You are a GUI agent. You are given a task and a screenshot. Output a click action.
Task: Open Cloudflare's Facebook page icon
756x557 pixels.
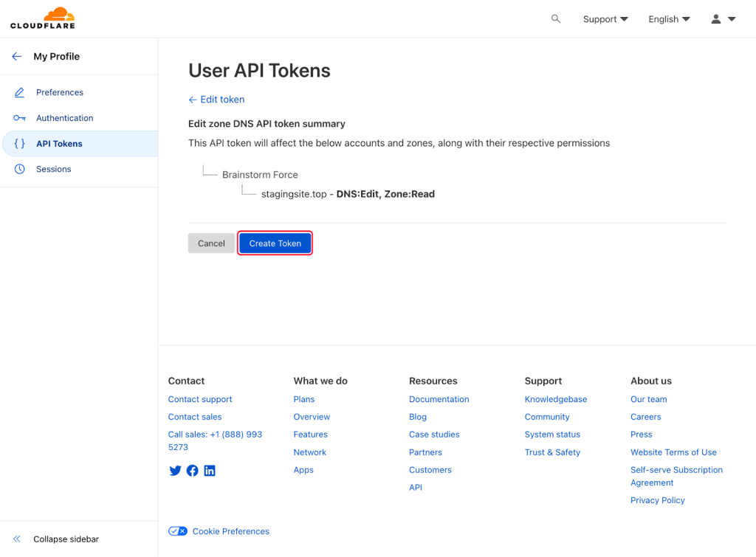tap(192, 471)
